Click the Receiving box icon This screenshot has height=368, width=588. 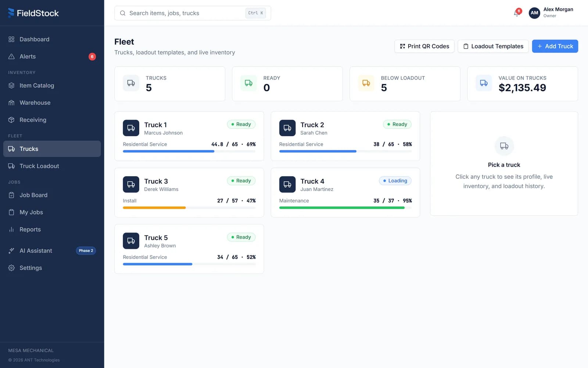[x=11, y=120]
